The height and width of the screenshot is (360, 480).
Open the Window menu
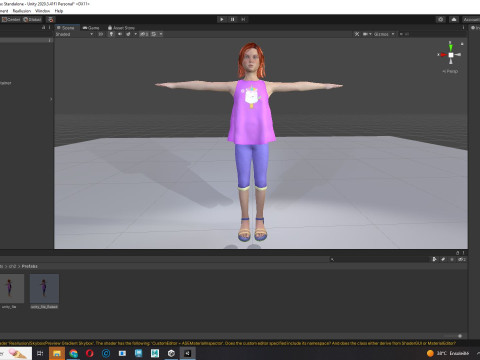42,11
